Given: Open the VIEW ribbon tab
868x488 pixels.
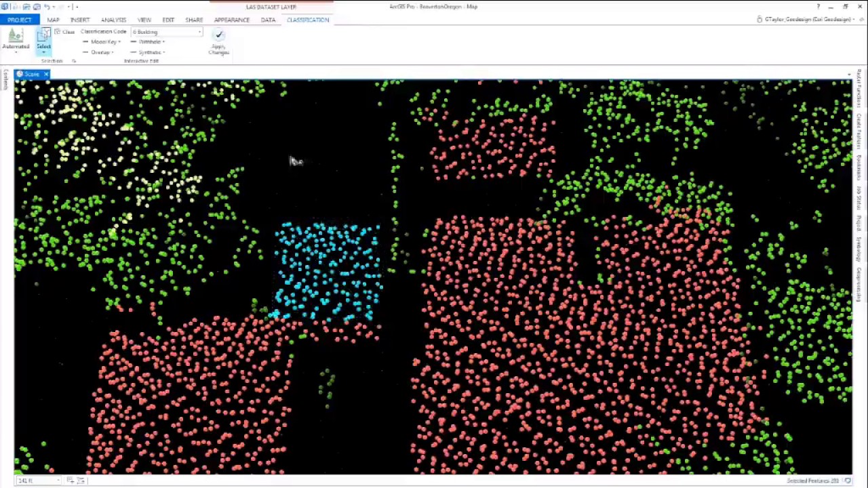Looking at the screenshot, I should point(144,20).
